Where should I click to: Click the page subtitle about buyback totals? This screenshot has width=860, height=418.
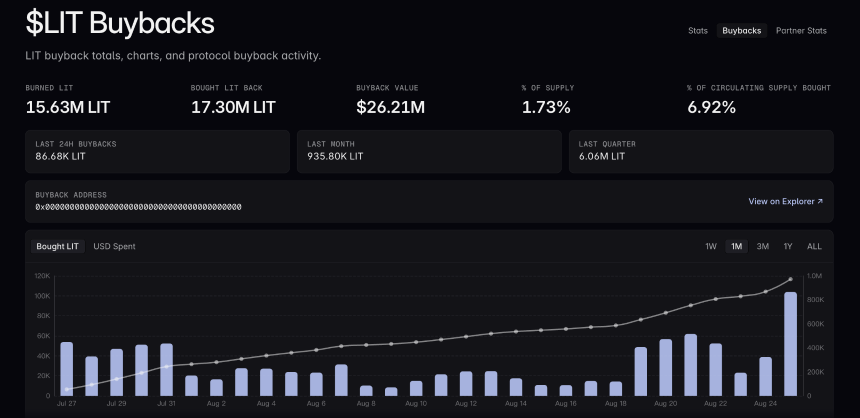pyautogui.click(x=173, y=55)
